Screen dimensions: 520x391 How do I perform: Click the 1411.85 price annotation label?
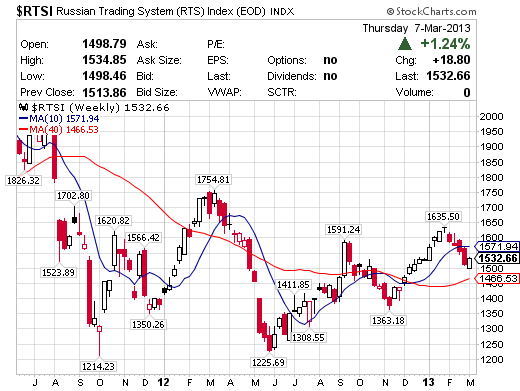point(293,284)
